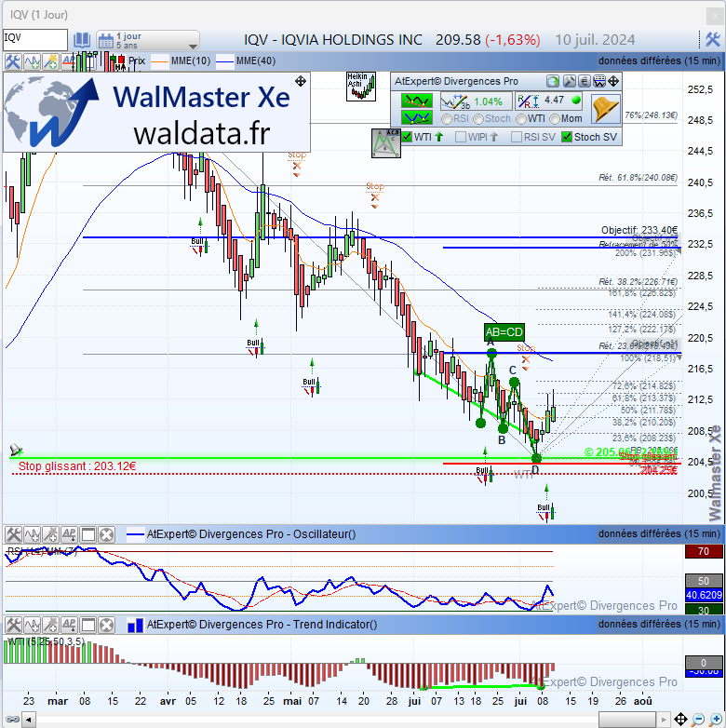Select the Stoch radio button
726x728 pixels.
(x=478, y=119)
